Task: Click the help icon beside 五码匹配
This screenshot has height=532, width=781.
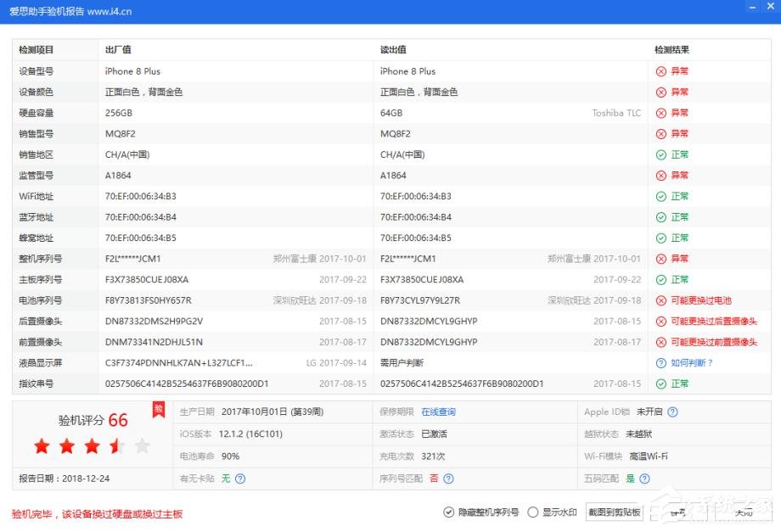Action: (x=644, y=477)
